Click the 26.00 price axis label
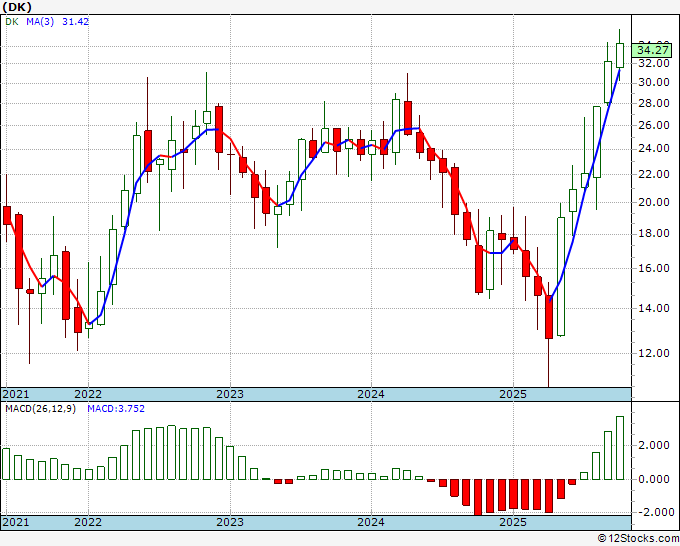The width and height of the screenshot is (680, 546). (x=654, y=125)
